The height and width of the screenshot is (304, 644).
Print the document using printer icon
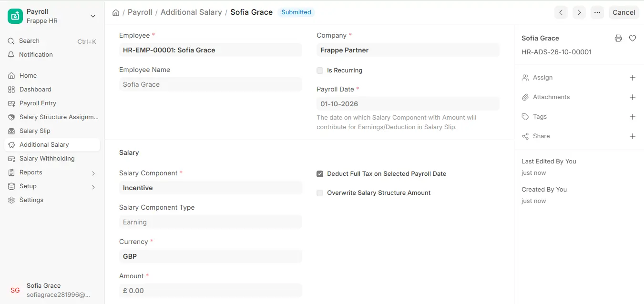tap(618, 38)
